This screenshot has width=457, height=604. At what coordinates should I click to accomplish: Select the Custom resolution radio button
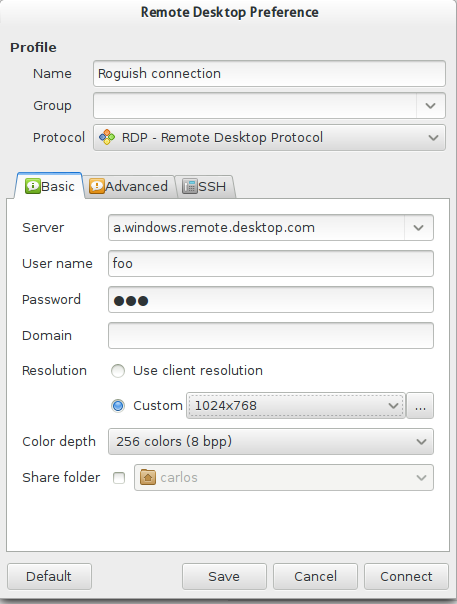[118, 406]
